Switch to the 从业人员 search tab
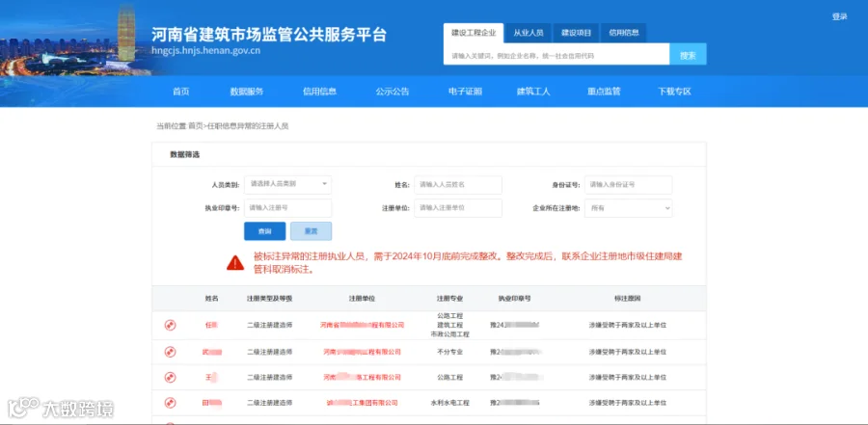868x425 pixels. (x=529, y=33)
